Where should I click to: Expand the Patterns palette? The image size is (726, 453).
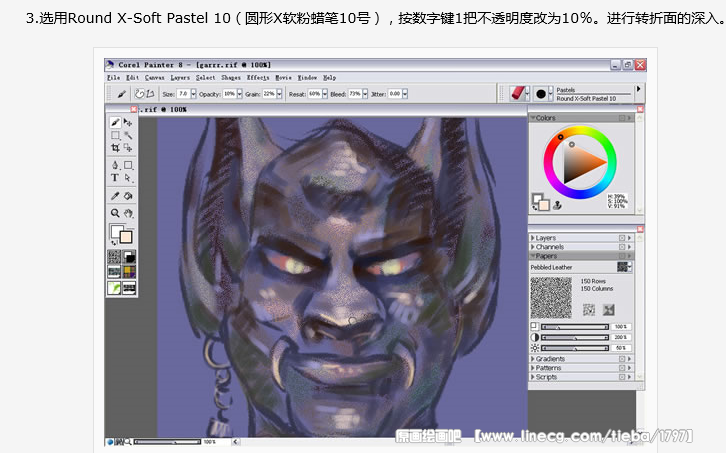tap(532, 368)
